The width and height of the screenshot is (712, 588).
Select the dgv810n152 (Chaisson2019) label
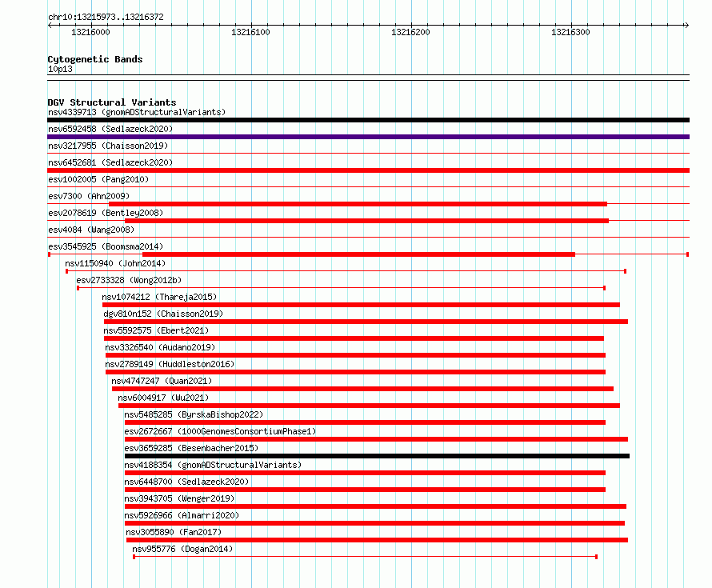(163, 314)
